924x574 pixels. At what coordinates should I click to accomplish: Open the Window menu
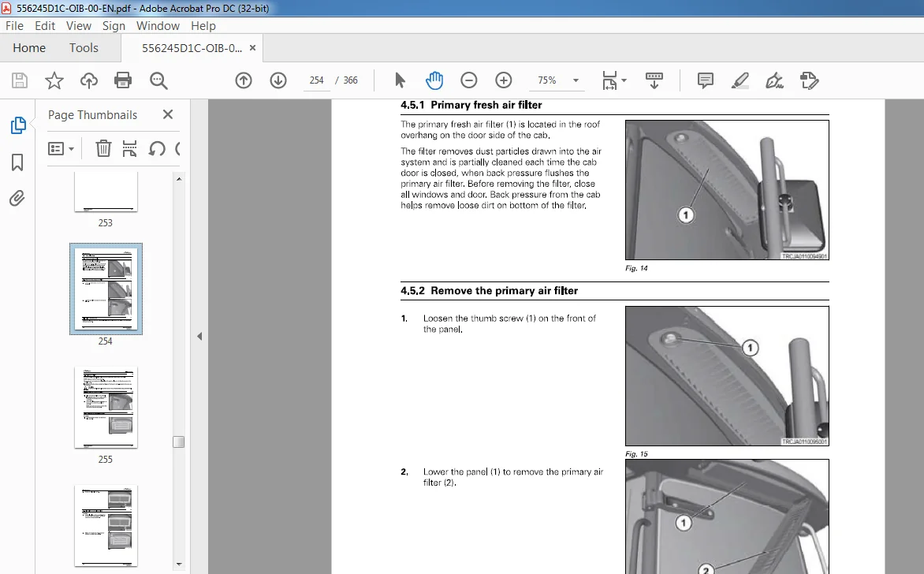click(158, 26)
